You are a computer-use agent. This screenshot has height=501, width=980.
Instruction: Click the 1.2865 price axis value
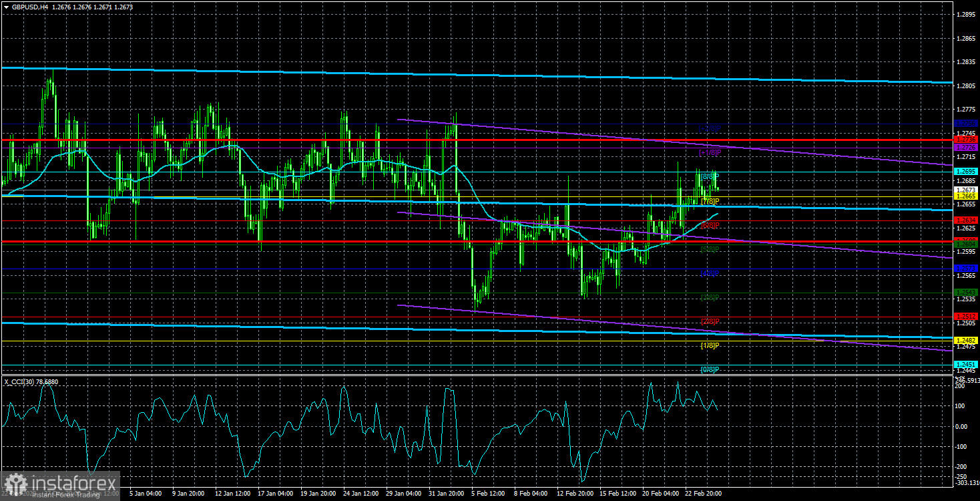[967, 38]
